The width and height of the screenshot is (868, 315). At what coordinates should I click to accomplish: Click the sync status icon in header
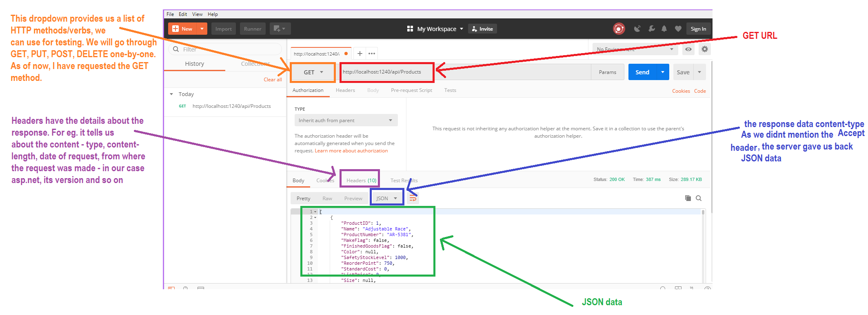click(619, 29)
